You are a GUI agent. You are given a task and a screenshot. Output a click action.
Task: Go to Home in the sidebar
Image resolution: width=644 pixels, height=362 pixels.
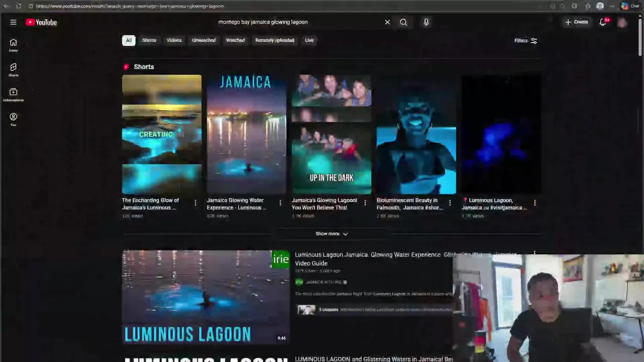pyautogui.click(x=13, y=45)
